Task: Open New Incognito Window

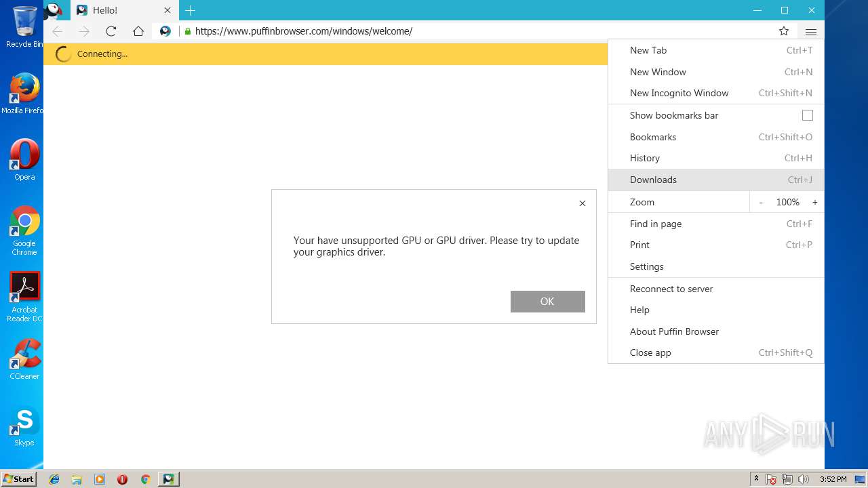Action: point(716,93)
